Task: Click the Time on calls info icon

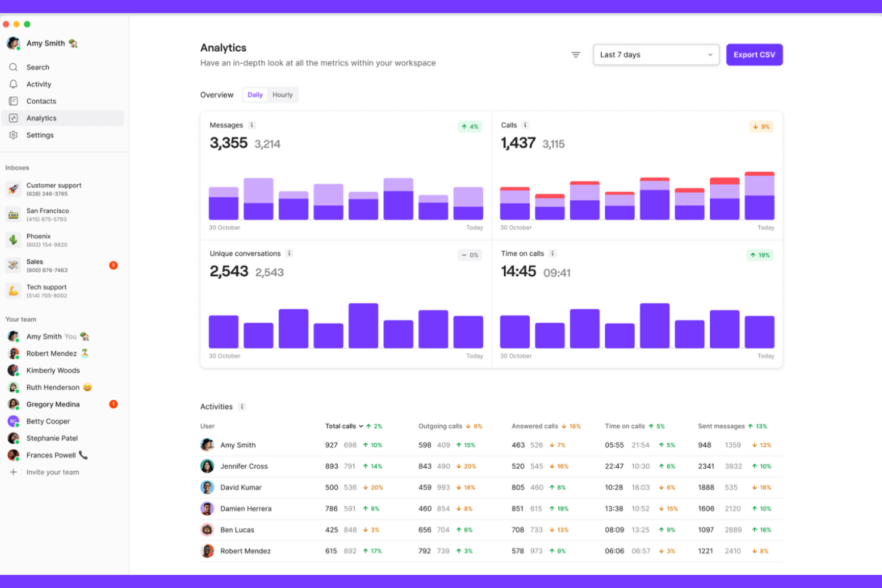Action: pyautogui.click(x=553, y=253)
